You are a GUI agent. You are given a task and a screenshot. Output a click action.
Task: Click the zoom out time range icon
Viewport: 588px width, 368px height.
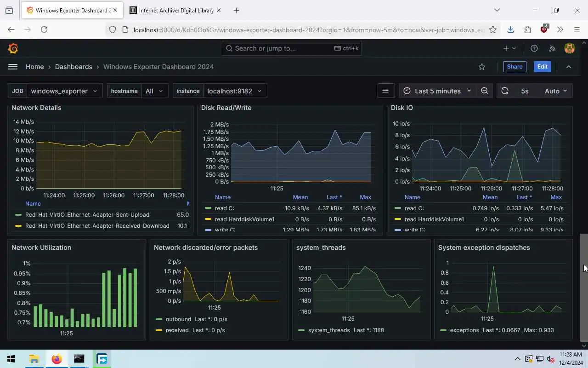coord(485,91)
